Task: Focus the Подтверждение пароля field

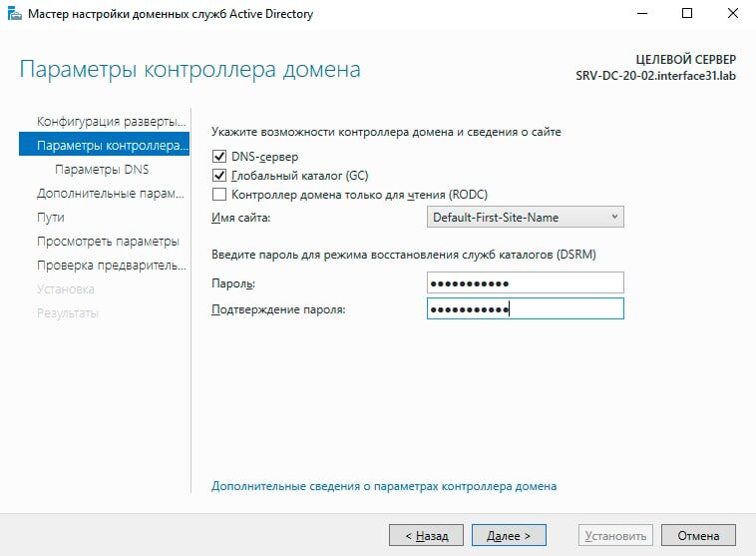Action: click(525, 308)
